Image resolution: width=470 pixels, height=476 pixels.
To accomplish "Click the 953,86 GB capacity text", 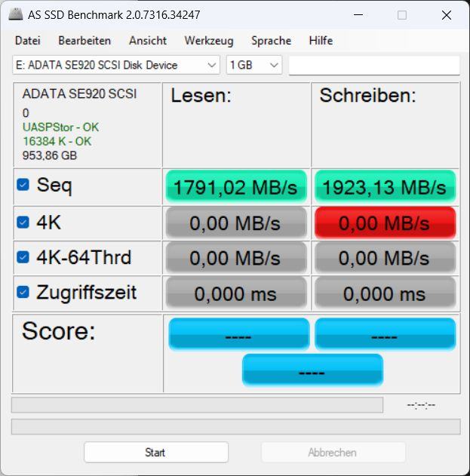I will [x=50, y=155].
